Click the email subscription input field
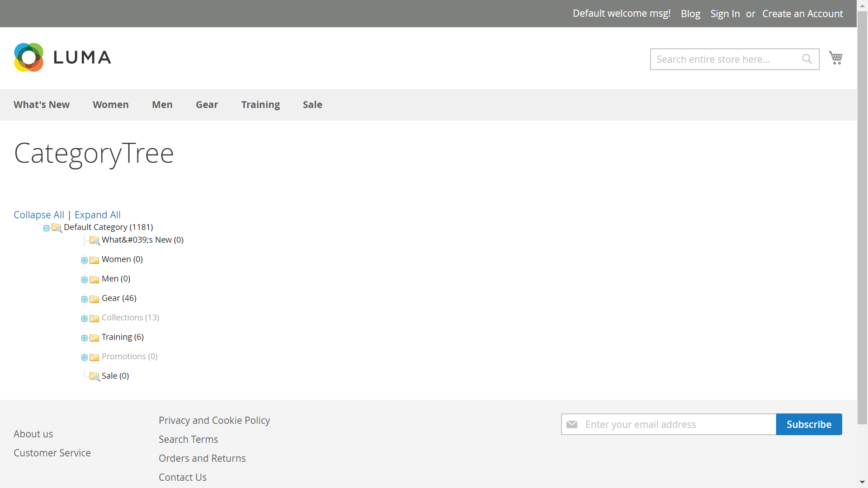Image resolution: width=868 pixels, height=488 pixels. point(669,424)
